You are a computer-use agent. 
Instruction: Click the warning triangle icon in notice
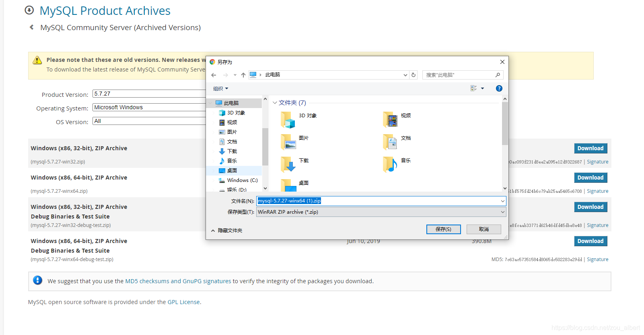tap(37, 60)
